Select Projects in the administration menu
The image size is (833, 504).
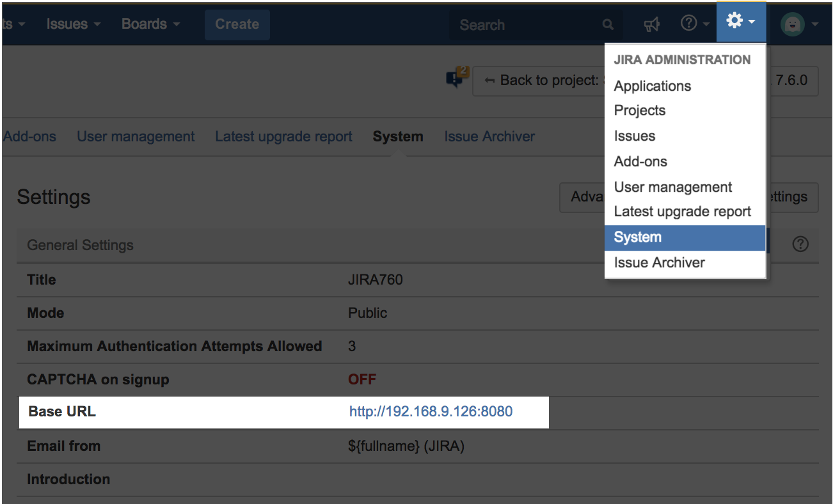[x=639, y=111]
